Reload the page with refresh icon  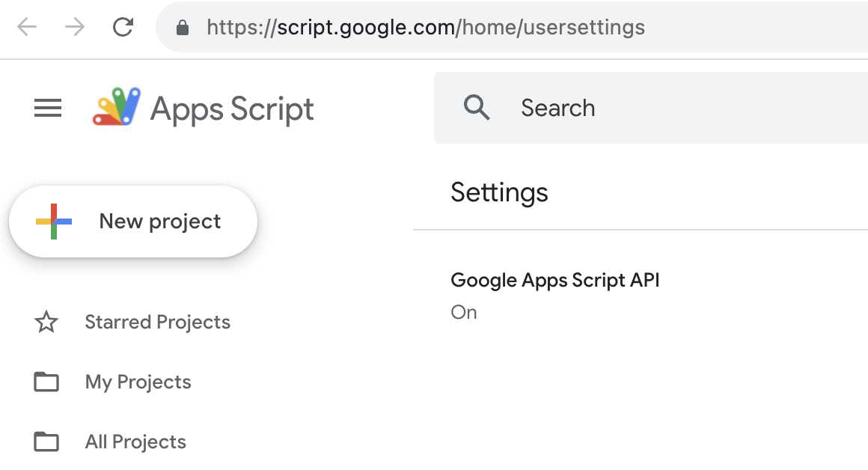pos(123,27)
